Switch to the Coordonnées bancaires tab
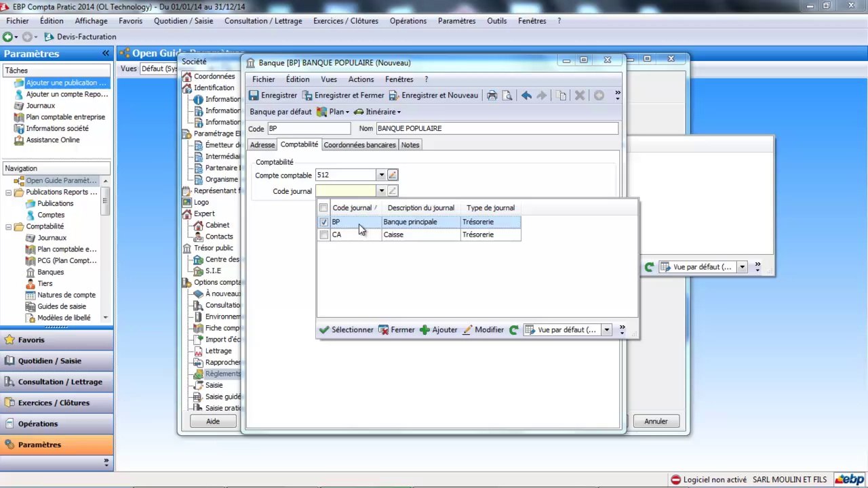 359,145
